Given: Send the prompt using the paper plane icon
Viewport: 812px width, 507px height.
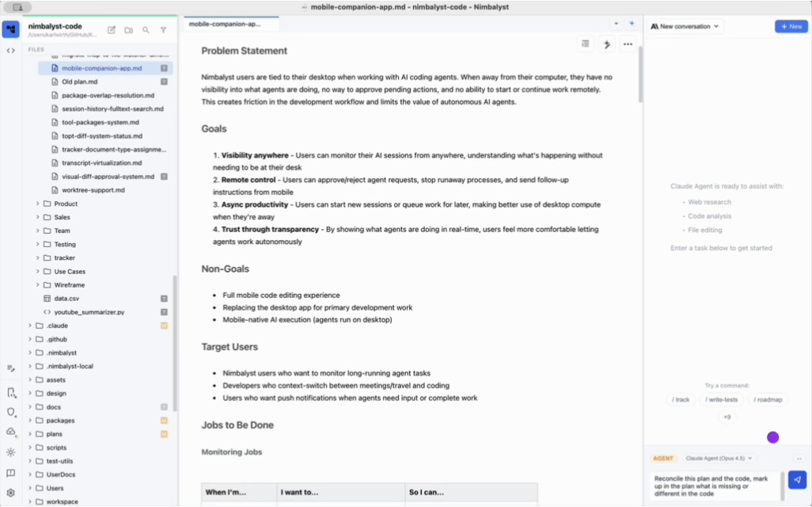Looking at the screenshot, I should tap(797, 479).
